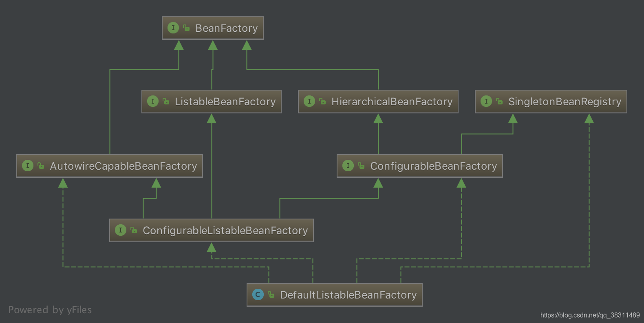Select the BeanFactory node label
The height and width of the screenshot is (323, 644).
click(x=227, y=28)
